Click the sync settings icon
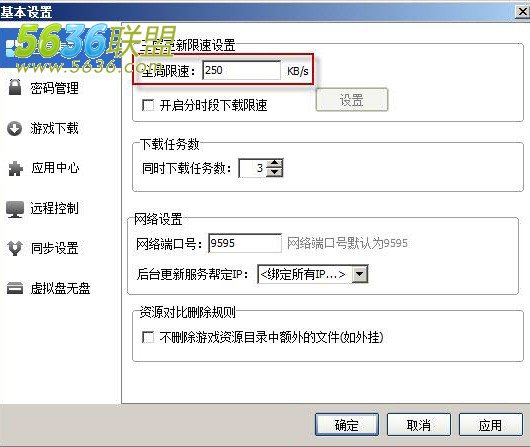The width and height of the screenshot is (530, 447). (x=15, y=248)
